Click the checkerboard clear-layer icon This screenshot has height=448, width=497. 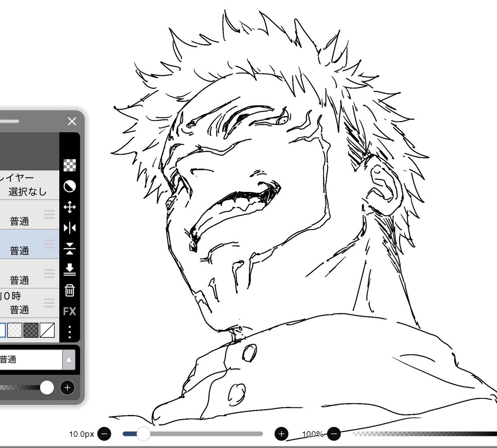(x=70, y=165)
